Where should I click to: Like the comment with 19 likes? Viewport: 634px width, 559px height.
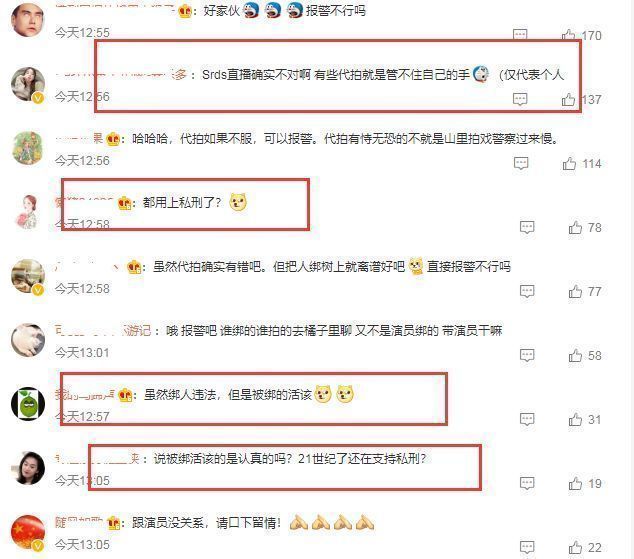[x=575, y=483]
